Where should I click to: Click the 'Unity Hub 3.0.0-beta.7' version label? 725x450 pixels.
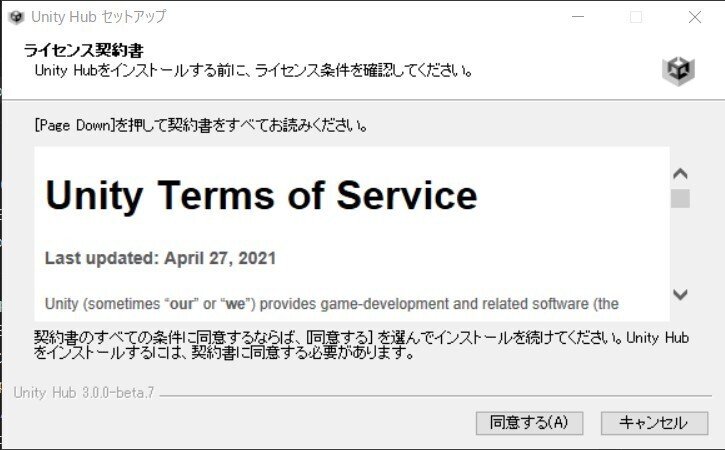pyautogui.click(x=84, y=393)
